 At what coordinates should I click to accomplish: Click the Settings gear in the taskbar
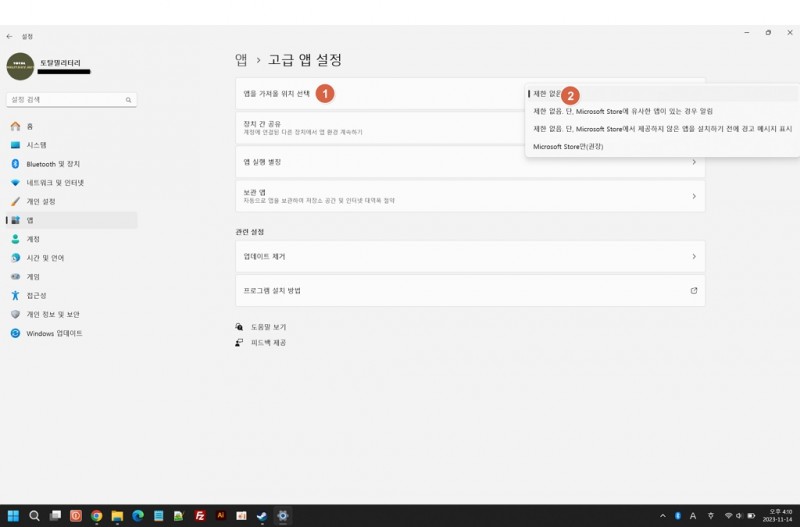[x=283, y=516]
